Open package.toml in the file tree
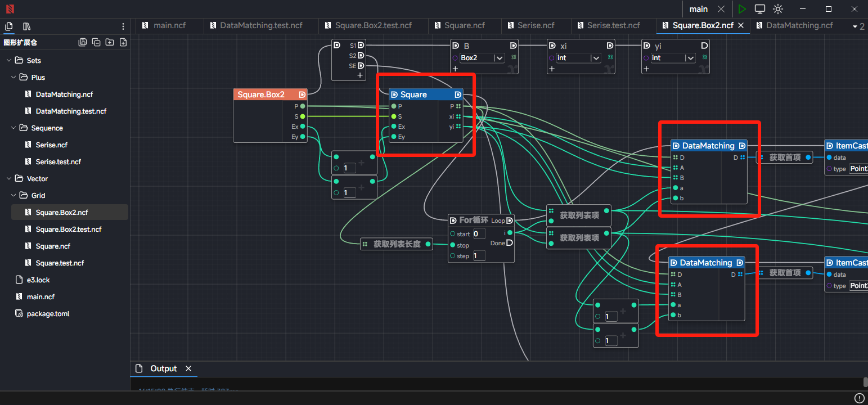This screenshot has height=405, width=868. [x=48, y=313]
